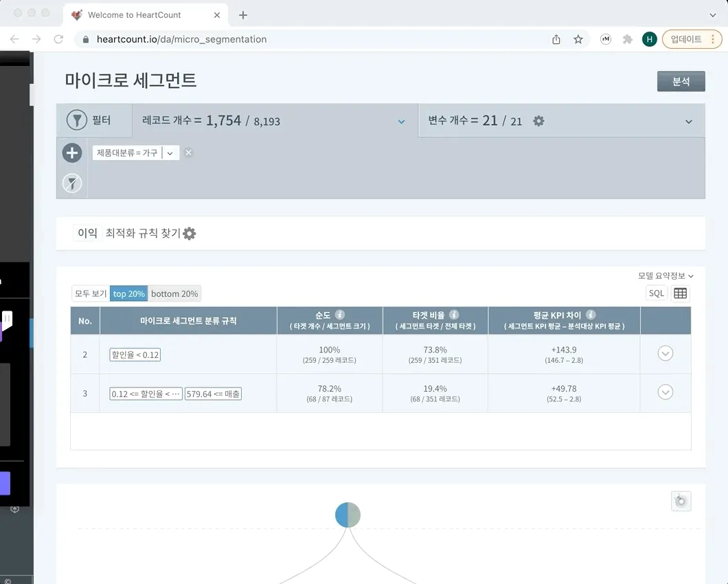Switch to 모두 보기 tab
Screen dimensions: 728x584
[91, 293]
